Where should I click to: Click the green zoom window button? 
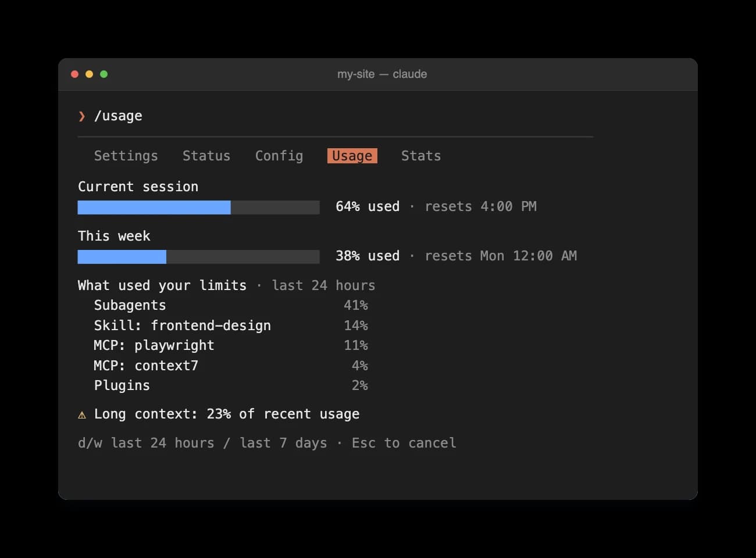coord(104,74)
